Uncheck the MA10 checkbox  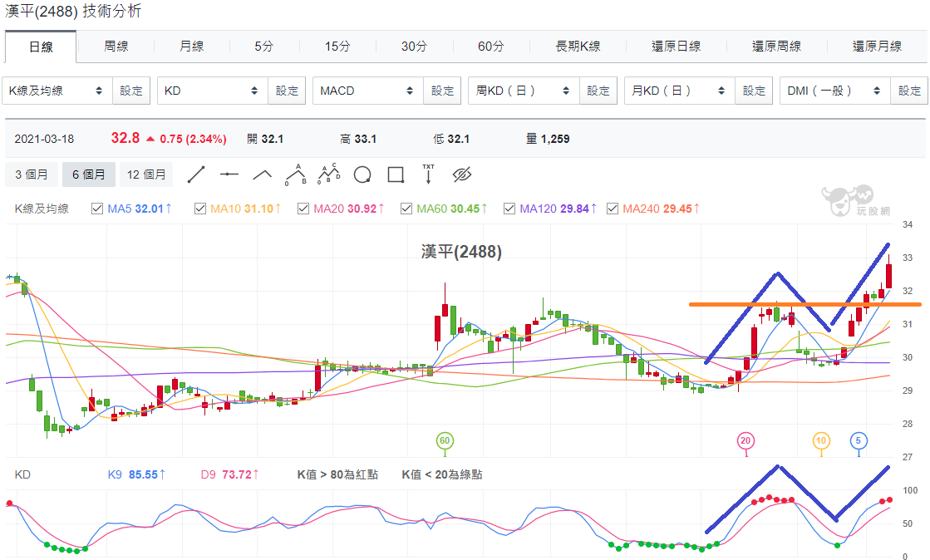pyautogui.click(x=200, y=209)
